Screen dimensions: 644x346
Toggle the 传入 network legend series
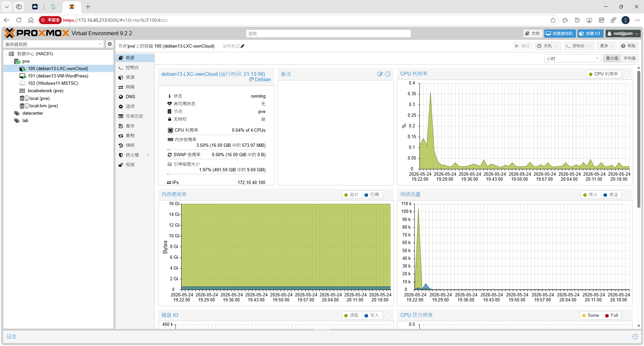pyautogui.click(x=590, y=195)
